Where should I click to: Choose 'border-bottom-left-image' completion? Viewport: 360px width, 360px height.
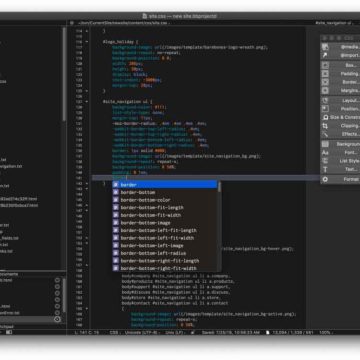(165, 246)
